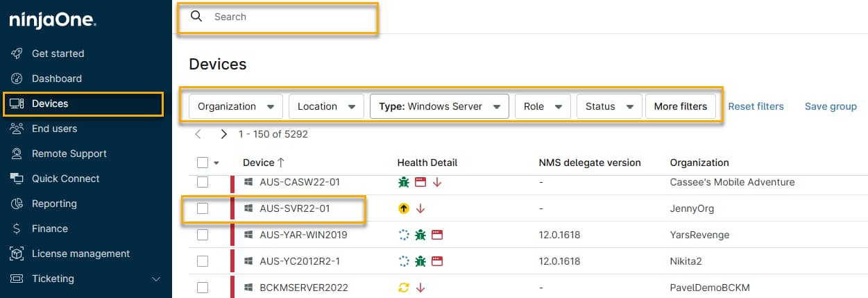The height and width of the screenshot is (298, 868).
Task: Click the More filters button
Action: tap(680, 106)
